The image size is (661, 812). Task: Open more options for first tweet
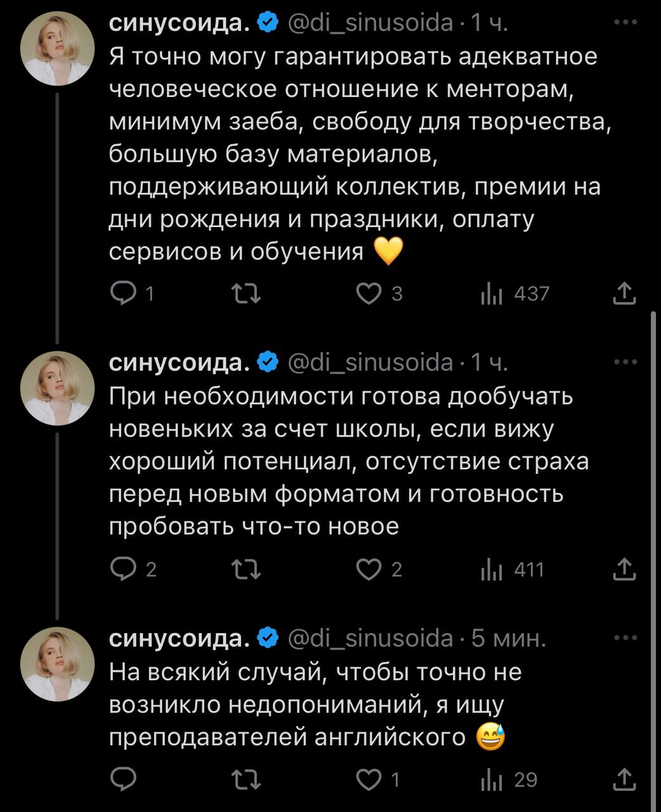tap(625, 23)
